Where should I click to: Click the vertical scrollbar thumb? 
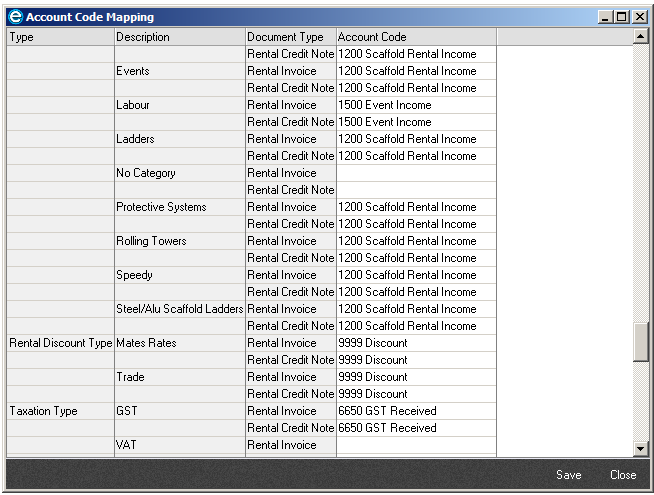click(641, 342)
